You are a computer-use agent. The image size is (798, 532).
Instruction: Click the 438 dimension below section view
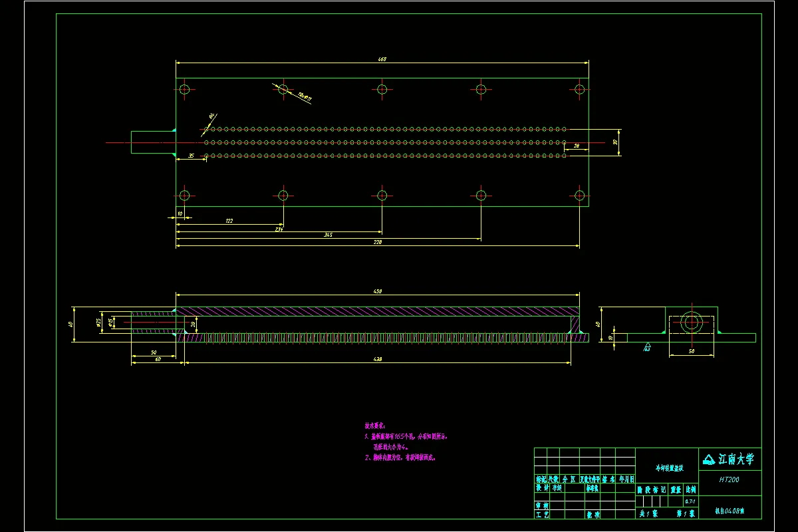pos(377,359)
